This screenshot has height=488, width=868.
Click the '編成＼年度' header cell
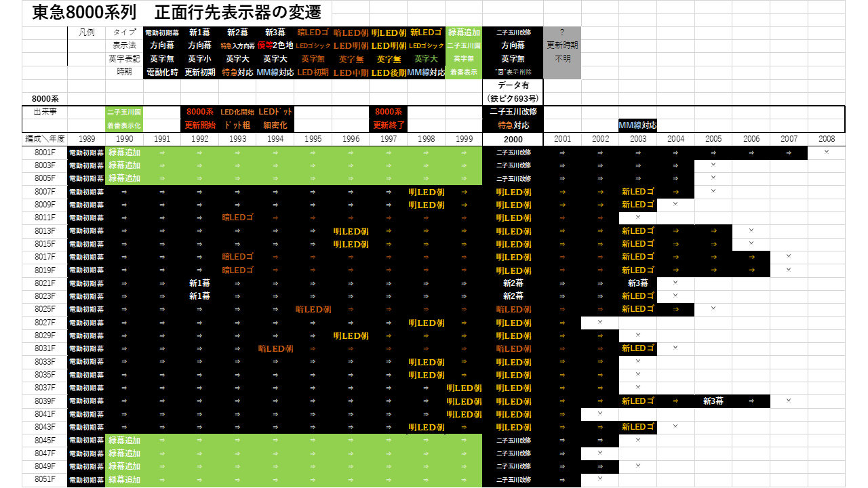(44, 139)
